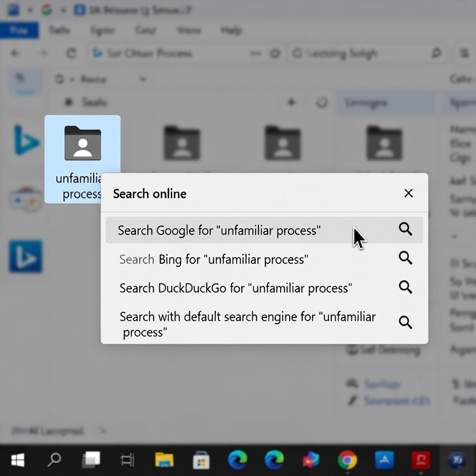Click the magnifier icon on the Bing search row
This screenshot has width=476, height=476.
(405, 258)
